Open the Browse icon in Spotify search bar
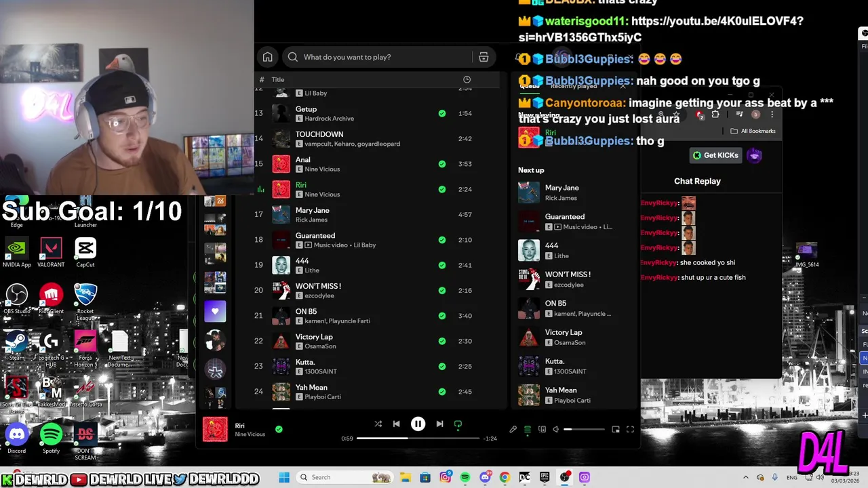The width and height of the screenshot is (868, 488). click(x=484, y=57)
